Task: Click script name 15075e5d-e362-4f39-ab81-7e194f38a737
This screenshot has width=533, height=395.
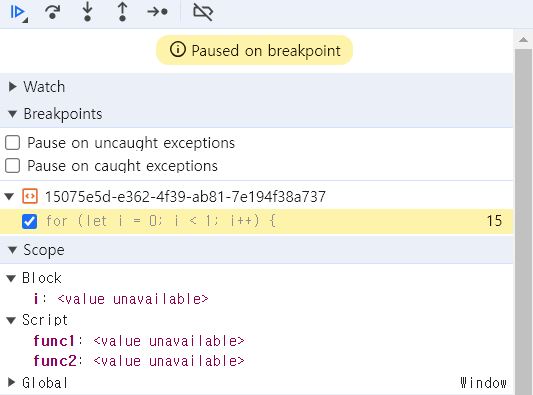Action: (185, 196)
